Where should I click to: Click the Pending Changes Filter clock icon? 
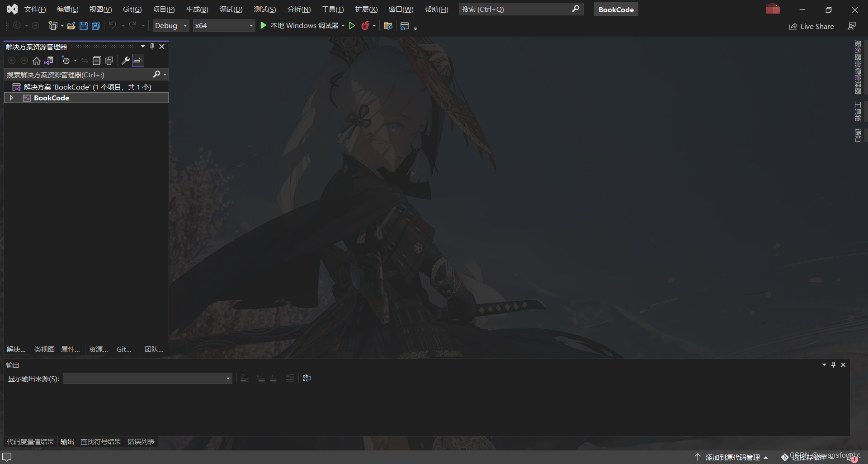[x=66, y=61]
